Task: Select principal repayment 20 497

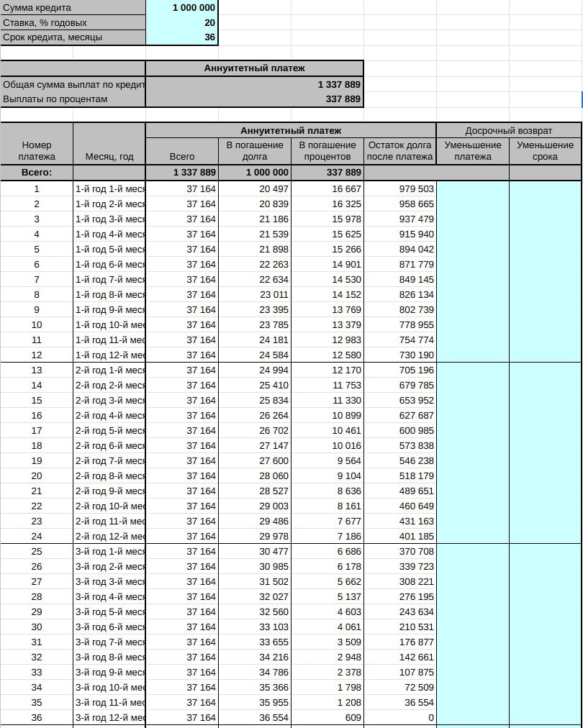Action: (x=255, y=188)
